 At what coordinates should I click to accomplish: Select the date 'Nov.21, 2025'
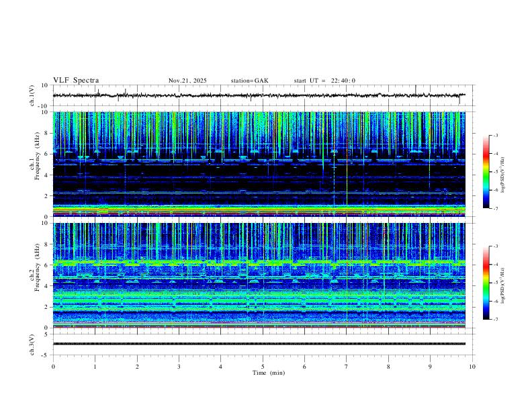tap(187, 81)
